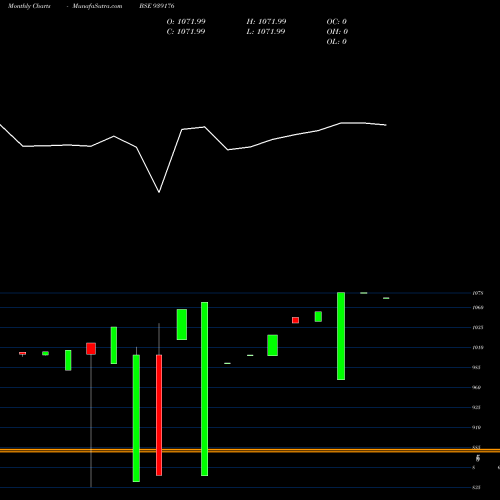Click the 'OH: 0' reading
500x500 pixels.
337,32
